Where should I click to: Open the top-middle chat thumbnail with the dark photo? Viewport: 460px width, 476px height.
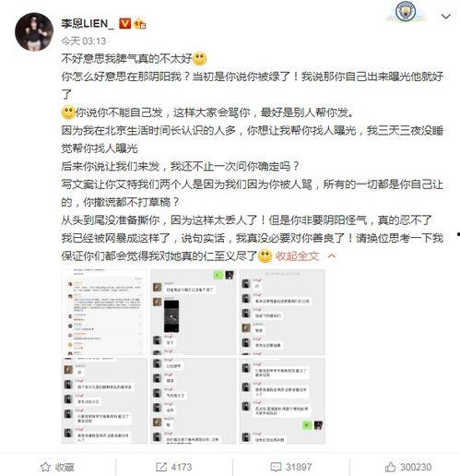click(194, 312)
